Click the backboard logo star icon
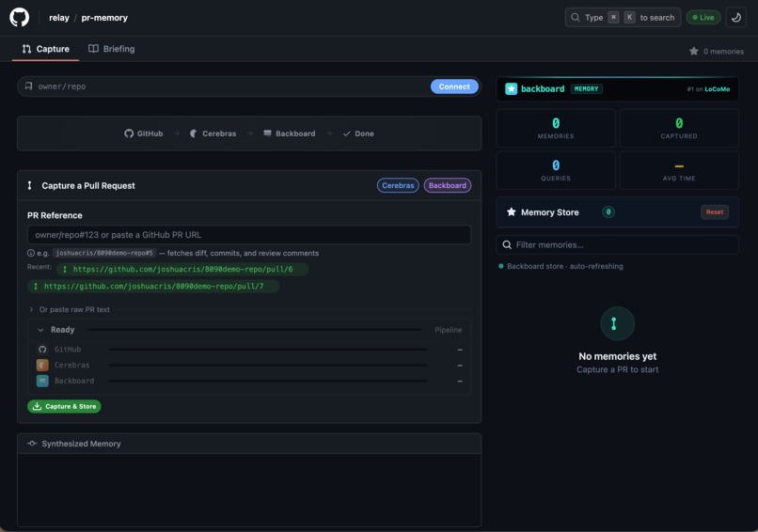 click(511, 89)
